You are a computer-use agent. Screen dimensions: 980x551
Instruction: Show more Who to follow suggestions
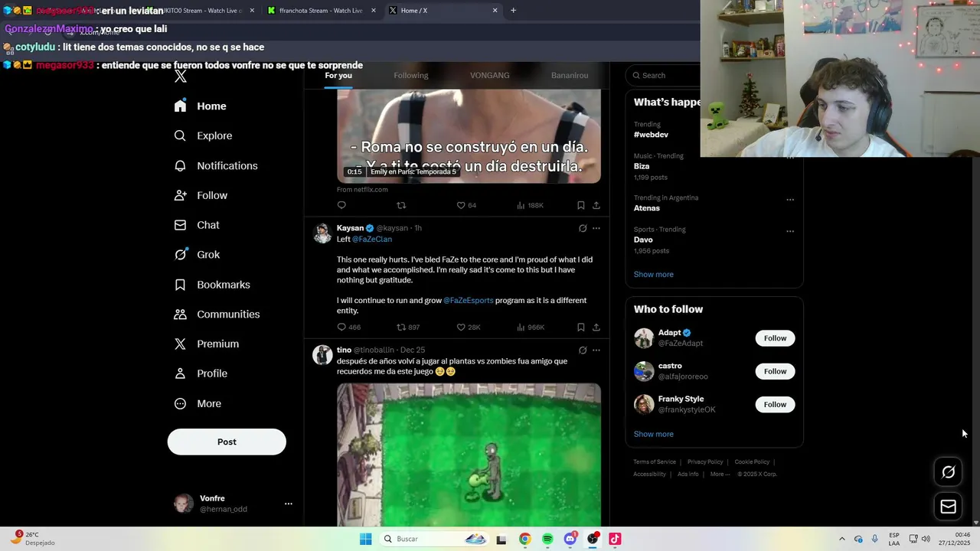click(654, 435)
